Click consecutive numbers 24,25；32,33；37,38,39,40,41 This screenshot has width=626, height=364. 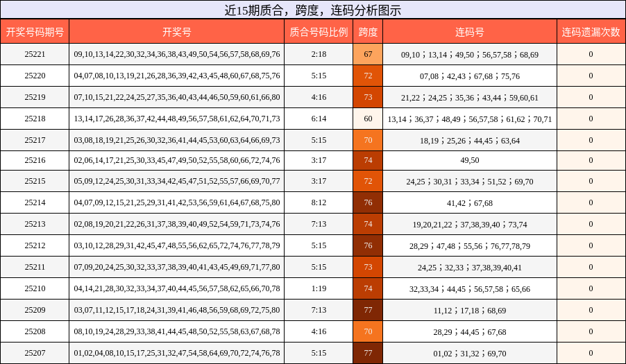[470, 268]
